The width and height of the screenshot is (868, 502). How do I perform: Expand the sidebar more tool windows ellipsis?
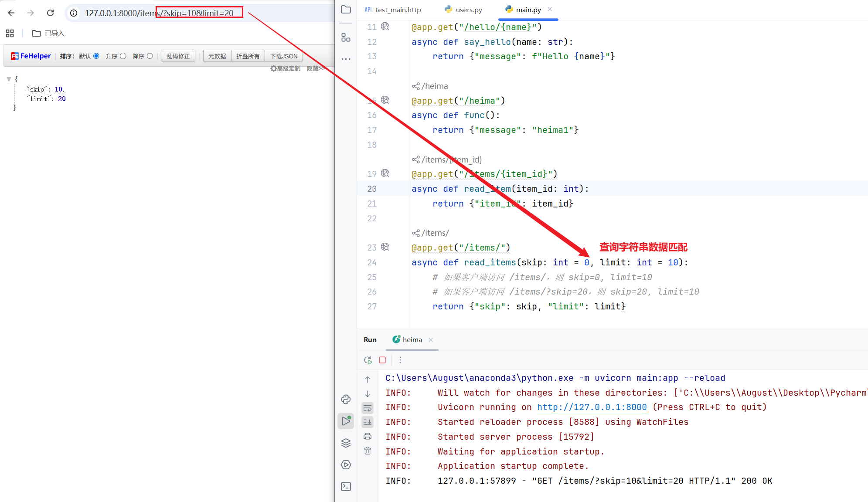[346, 59]
